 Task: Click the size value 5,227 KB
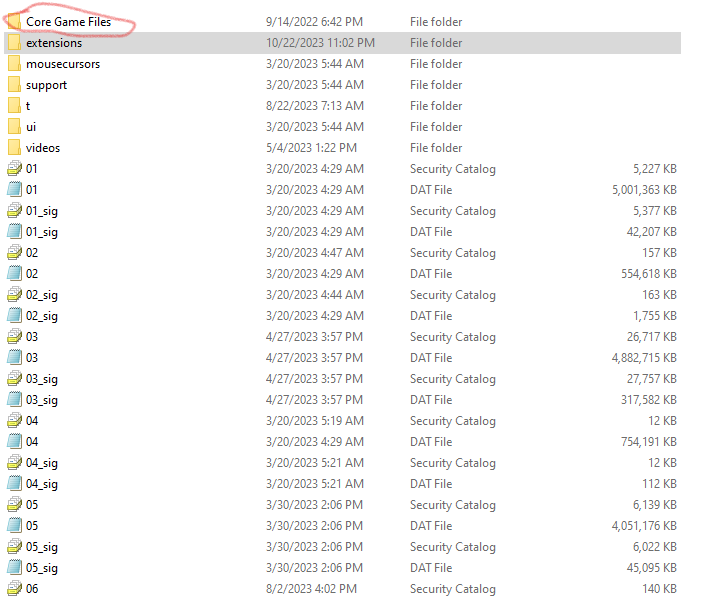654,169
